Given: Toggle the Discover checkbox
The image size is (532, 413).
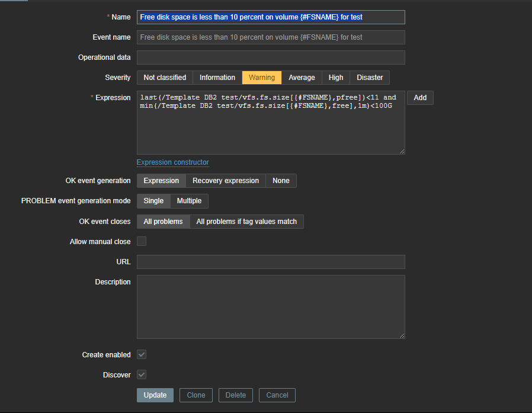Looking at the screenshot, I should point(142,374).
